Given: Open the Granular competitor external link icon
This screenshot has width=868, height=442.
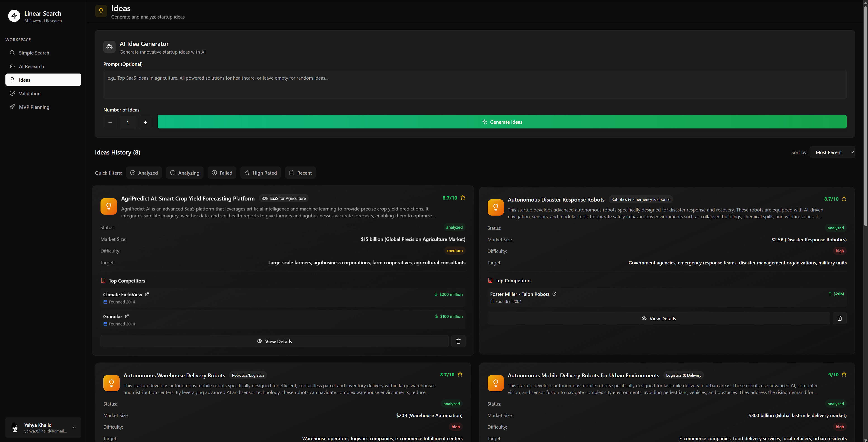Looking at the screenshot, I should [x=127, y=316].
